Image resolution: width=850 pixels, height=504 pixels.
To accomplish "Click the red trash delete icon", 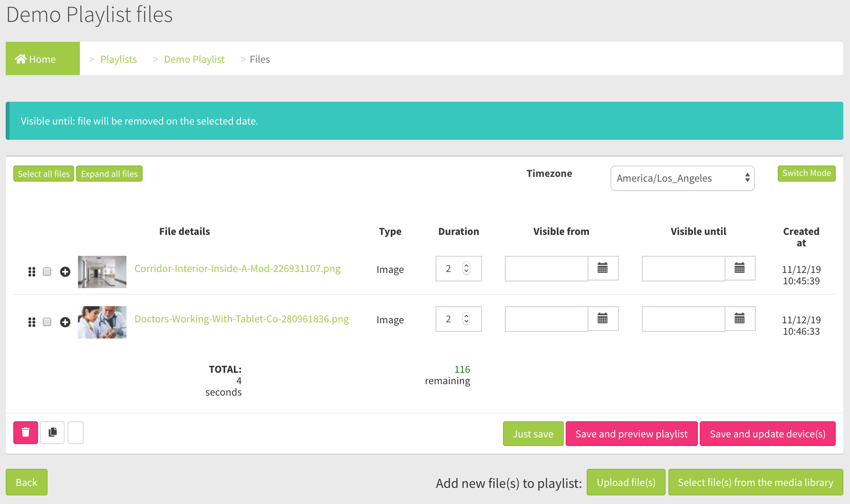I will tap(26, 433).
